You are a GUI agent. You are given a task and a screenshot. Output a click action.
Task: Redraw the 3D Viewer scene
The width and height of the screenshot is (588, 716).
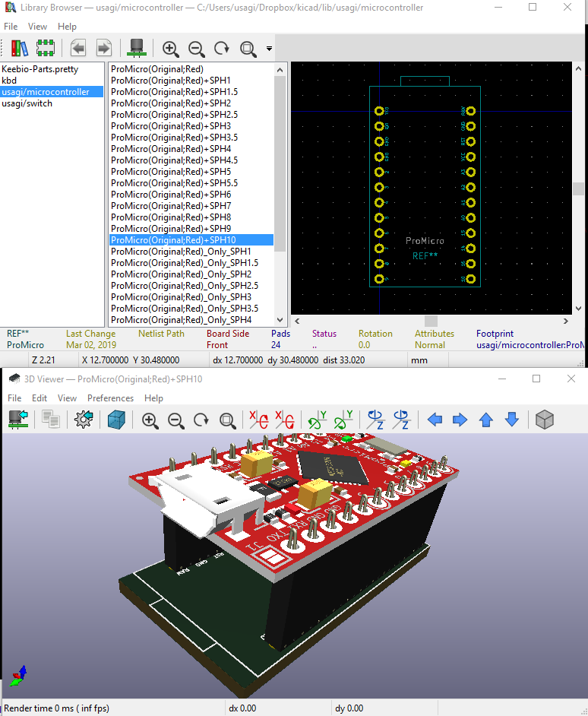pyautogui.click(x=201, y=420)
